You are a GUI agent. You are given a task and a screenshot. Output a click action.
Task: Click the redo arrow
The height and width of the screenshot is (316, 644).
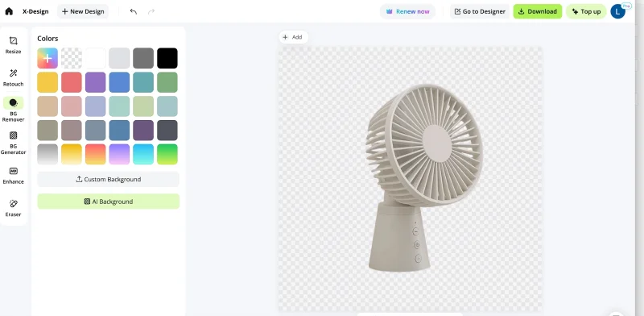(151, 11)
